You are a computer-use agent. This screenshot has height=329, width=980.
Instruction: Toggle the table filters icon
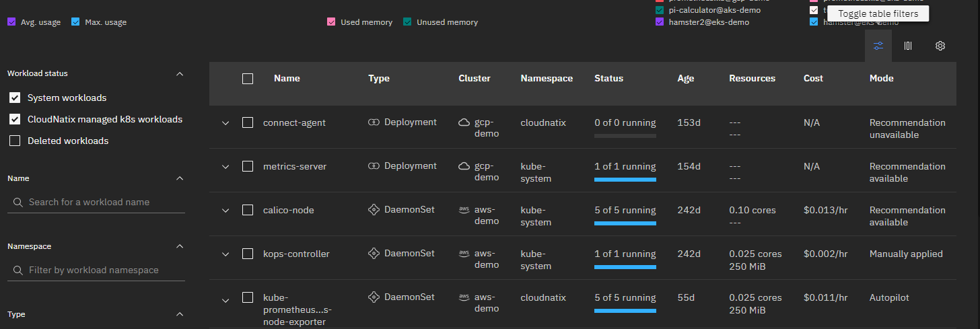click(x=878, y=46)
